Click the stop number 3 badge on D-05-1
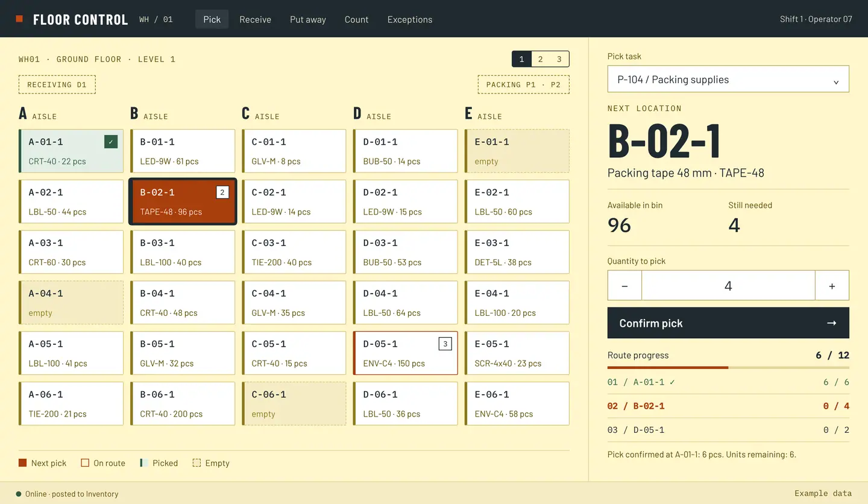 point(445,344)
